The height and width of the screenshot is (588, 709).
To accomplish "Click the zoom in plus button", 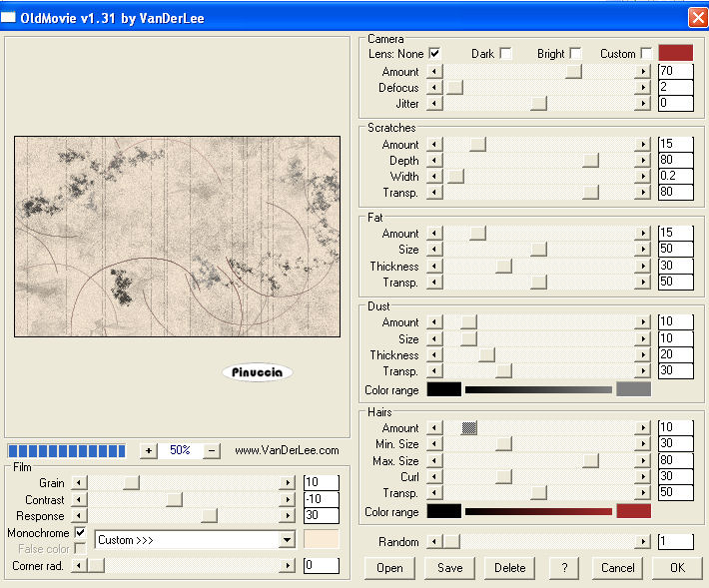I will coord(148,450).
